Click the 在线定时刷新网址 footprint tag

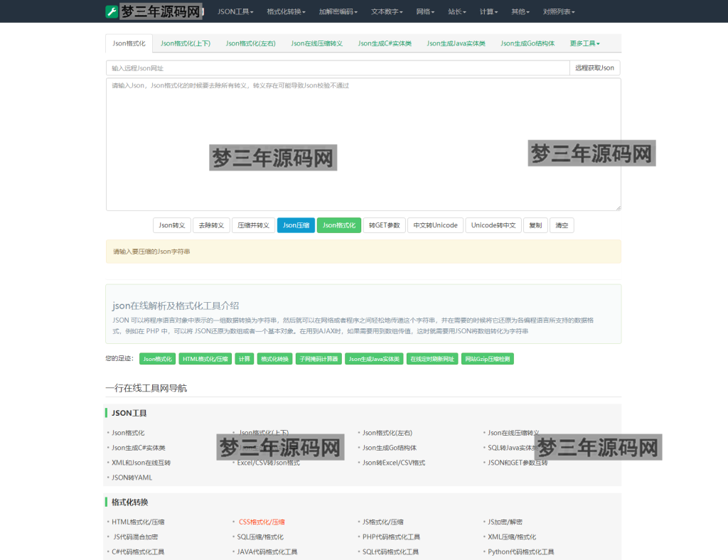point(432,359)
